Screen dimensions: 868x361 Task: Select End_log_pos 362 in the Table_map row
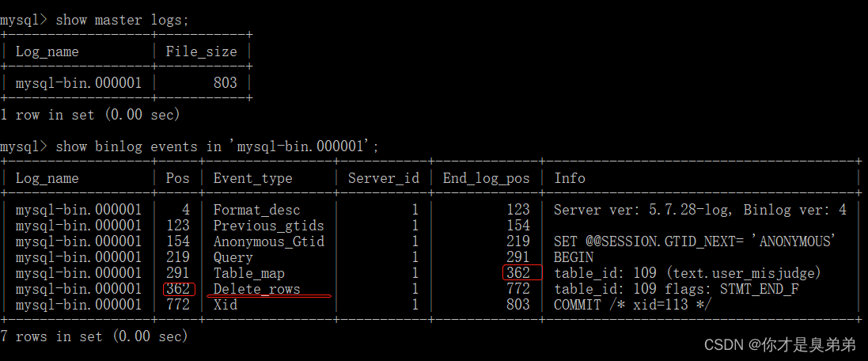(x=518, y=273)
